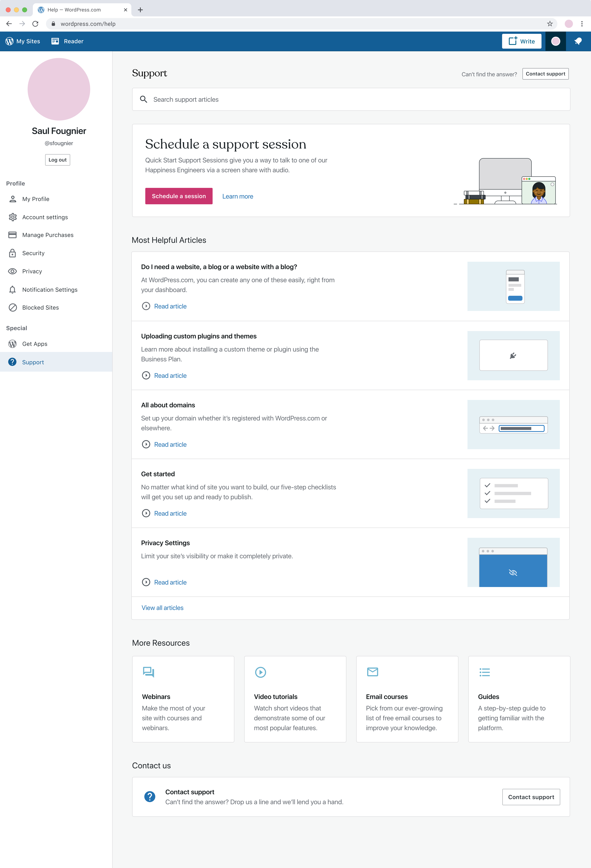Focus the Search support articles field
This screenshot has width=591, height=868.
point(351,99)
